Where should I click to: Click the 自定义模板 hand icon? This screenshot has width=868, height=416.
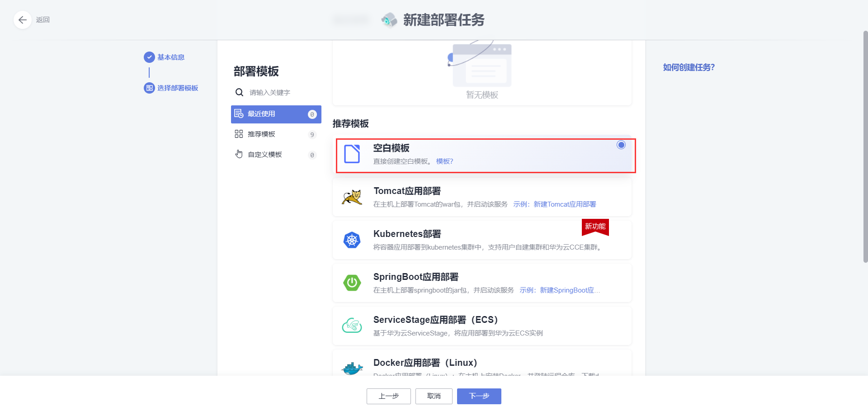pyautogui.click(x=239, y=154)
